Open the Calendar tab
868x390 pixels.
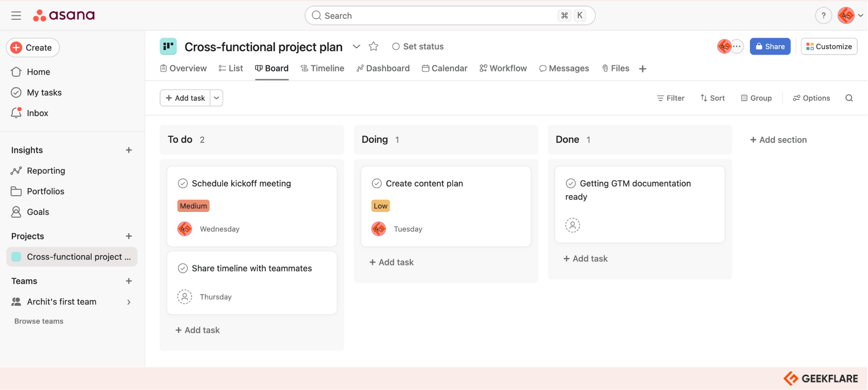coord(445,68)
